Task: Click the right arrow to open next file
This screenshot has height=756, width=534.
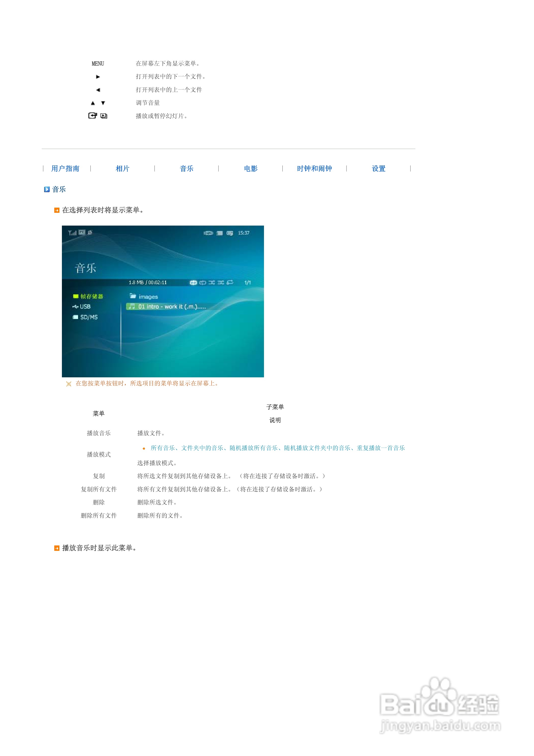Action: click(x=98, y=77)
